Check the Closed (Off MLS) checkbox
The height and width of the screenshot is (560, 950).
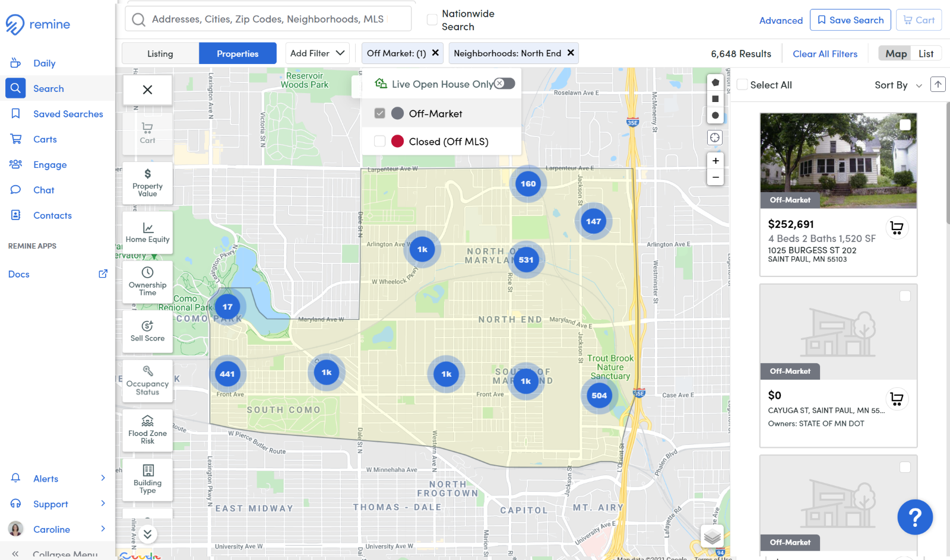pyautogui.click(x=380, y=141)
